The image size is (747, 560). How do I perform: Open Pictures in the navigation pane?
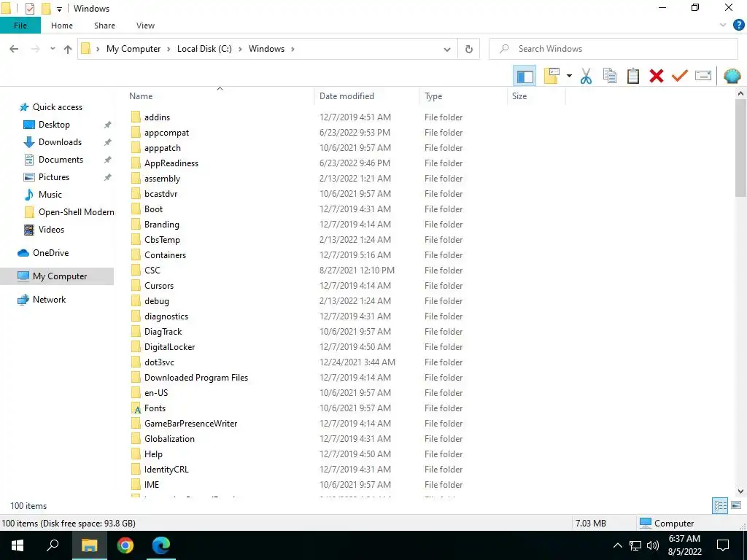coord(54,177)
